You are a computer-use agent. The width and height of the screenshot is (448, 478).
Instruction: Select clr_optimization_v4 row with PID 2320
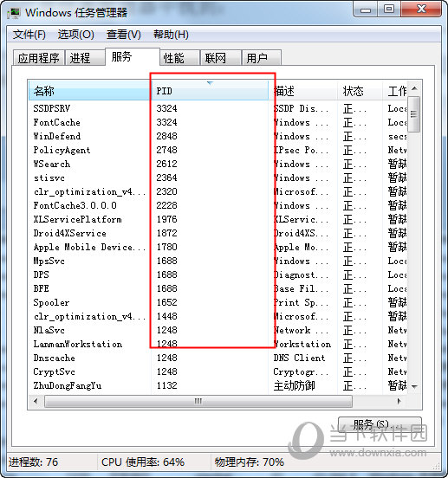click(x=218, y=191)
